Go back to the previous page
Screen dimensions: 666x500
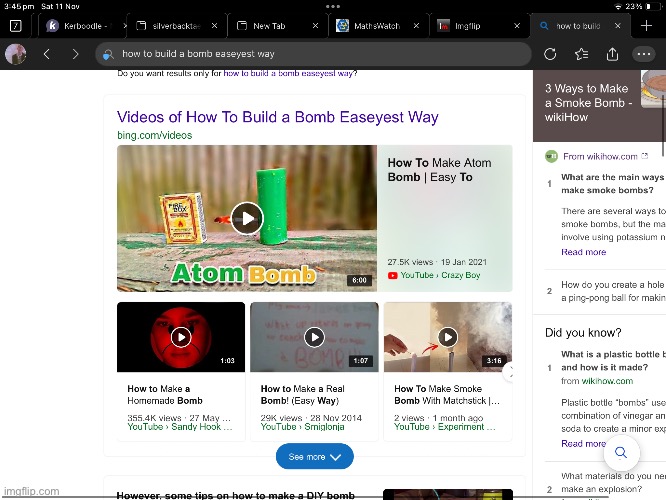pyautogui.click(x=47, y=54)
